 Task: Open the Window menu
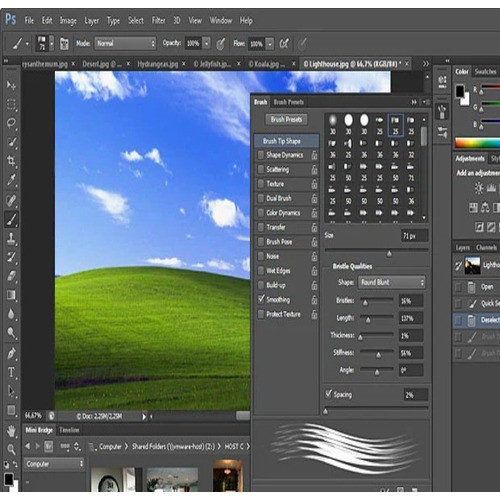[x=221, y=21]
